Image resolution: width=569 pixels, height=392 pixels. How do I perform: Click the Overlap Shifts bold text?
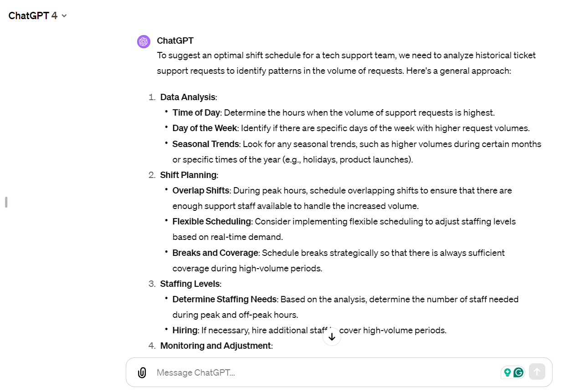(201, 190)
